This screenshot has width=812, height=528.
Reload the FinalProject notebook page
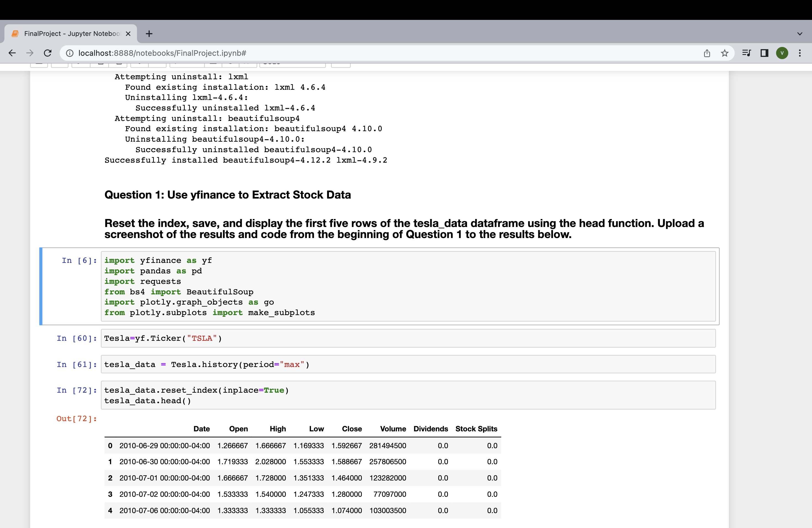pos(48,53)
